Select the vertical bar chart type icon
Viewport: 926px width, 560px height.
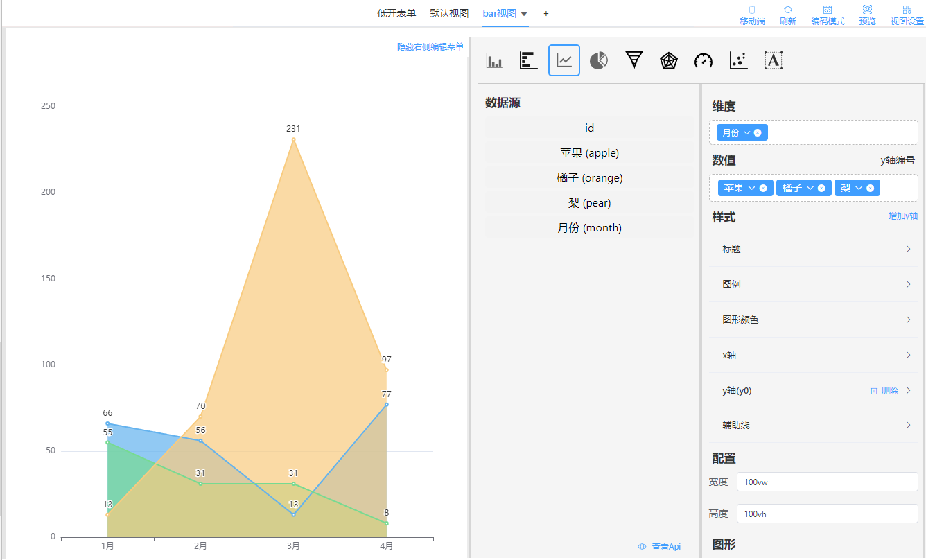(x=494, y=61)
